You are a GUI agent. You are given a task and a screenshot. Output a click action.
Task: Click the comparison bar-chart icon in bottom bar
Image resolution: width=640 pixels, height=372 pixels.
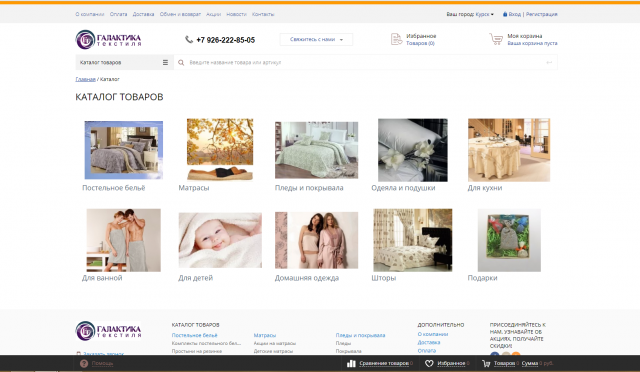click(x=351, y=363)
